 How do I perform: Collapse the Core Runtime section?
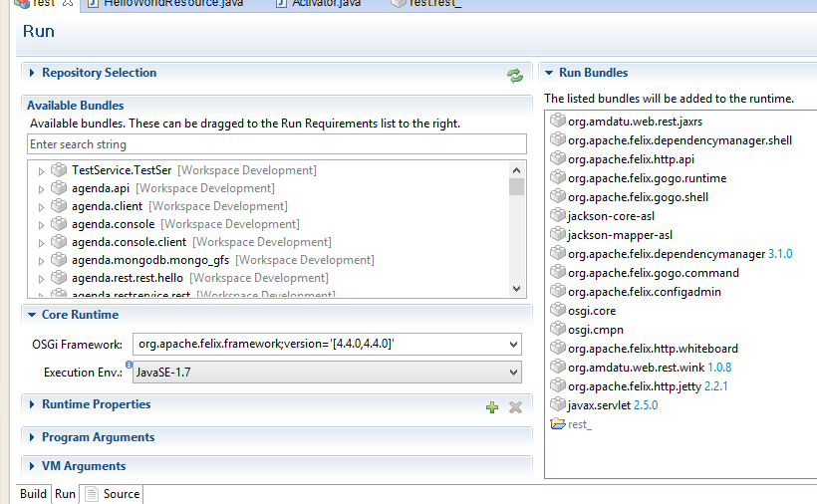click(x=32, y=315)
